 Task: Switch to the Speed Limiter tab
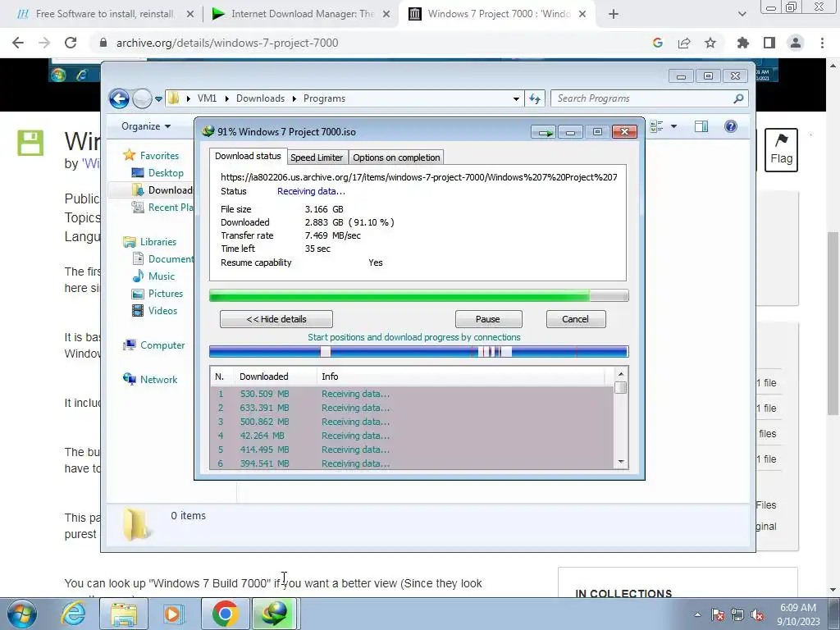[316, 157]
